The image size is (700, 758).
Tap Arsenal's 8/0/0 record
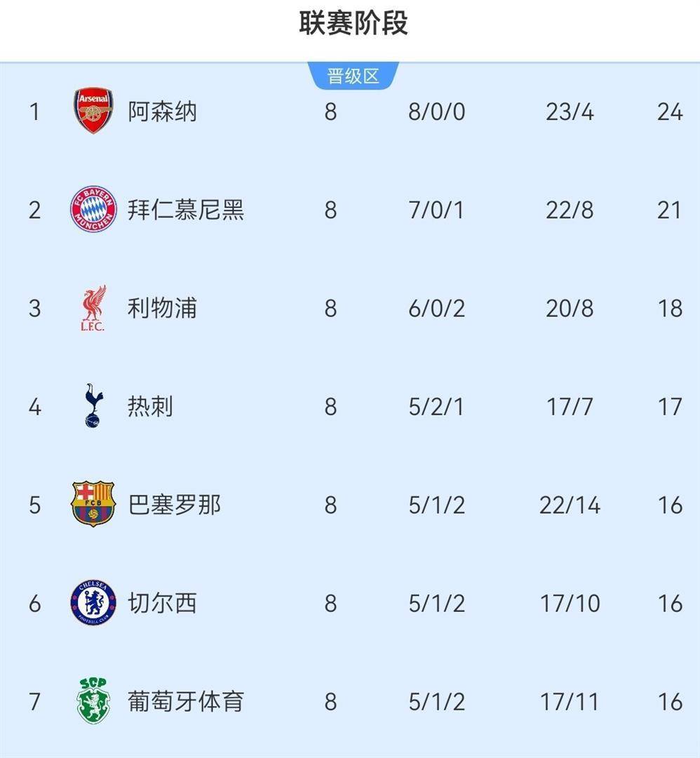[437, 112]
